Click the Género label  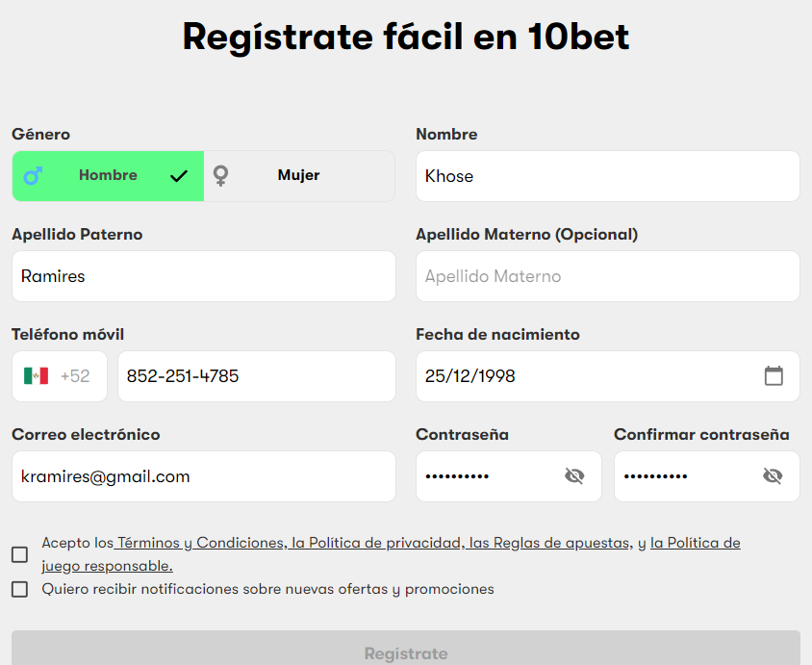pos(41,134)
